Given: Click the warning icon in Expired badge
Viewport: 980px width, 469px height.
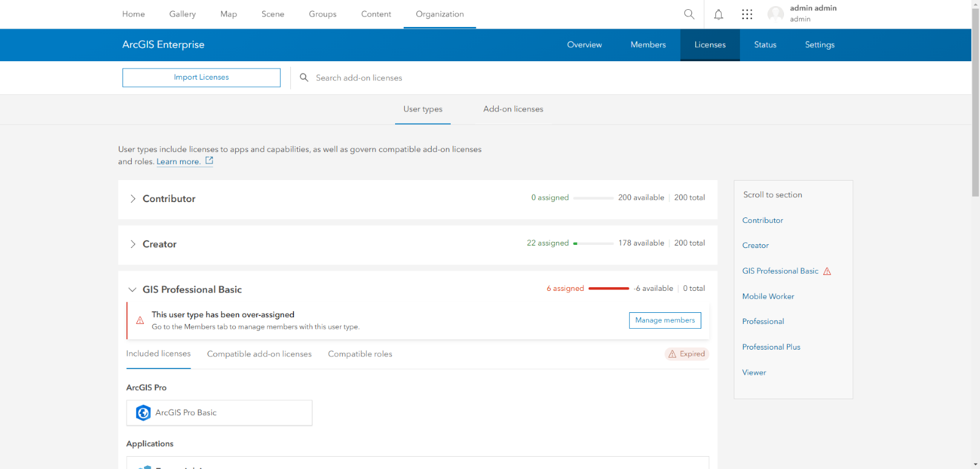Looking at the screenshot, I should pos(672,354).
